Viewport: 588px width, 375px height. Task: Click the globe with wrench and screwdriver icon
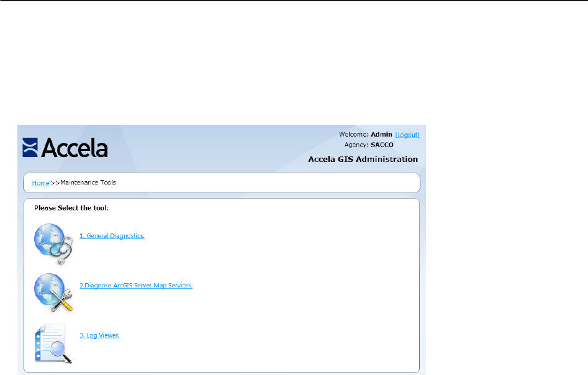point(53,293)
